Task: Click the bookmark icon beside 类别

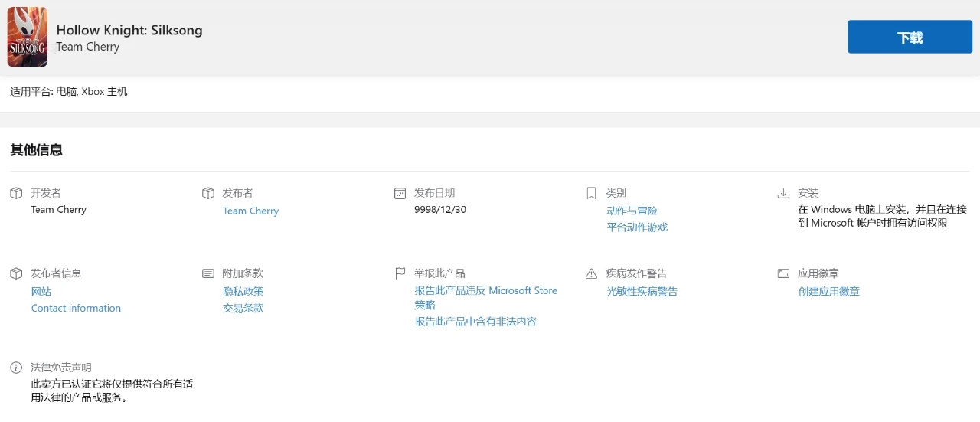Action: click(591, 193)
